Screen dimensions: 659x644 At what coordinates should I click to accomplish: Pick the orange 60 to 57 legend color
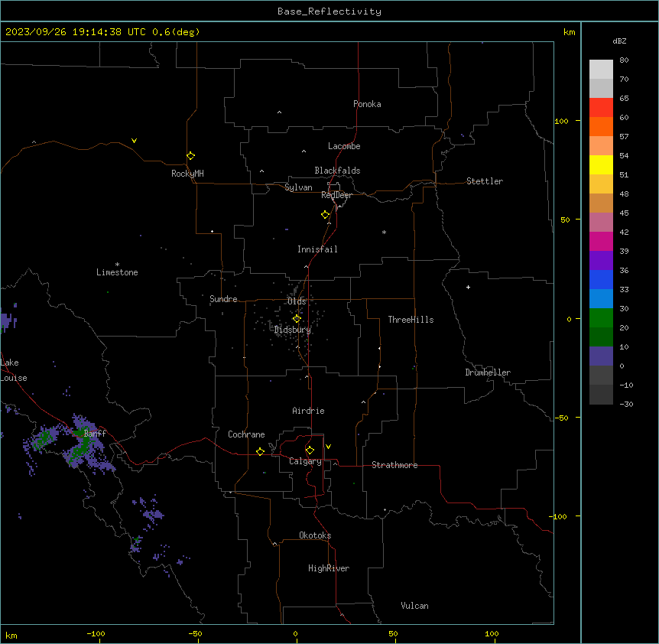601,126
